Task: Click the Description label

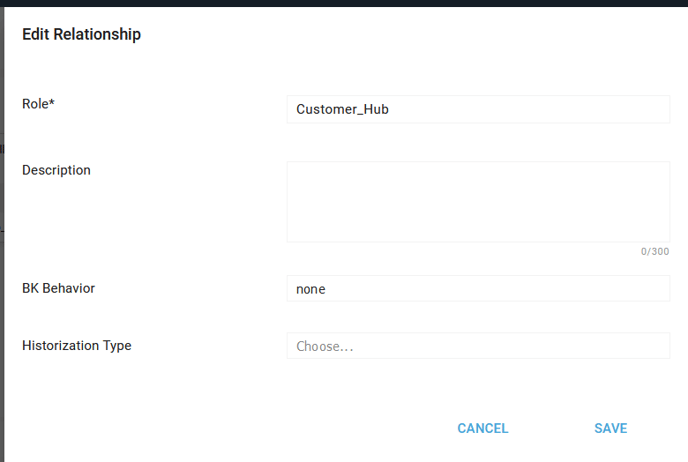Action: pyautogui.click(x=56, y=170)
